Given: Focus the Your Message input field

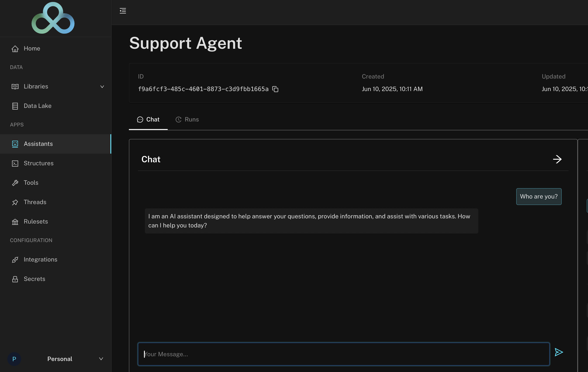Looking at the screenshot, I should [x=343, y=354].
